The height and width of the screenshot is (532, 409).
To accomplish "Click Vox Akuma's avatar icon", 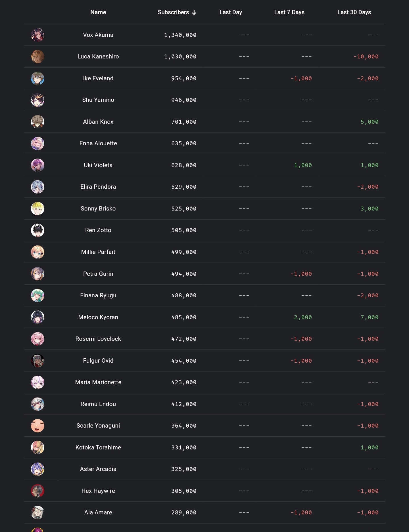I will pos(37,35).
